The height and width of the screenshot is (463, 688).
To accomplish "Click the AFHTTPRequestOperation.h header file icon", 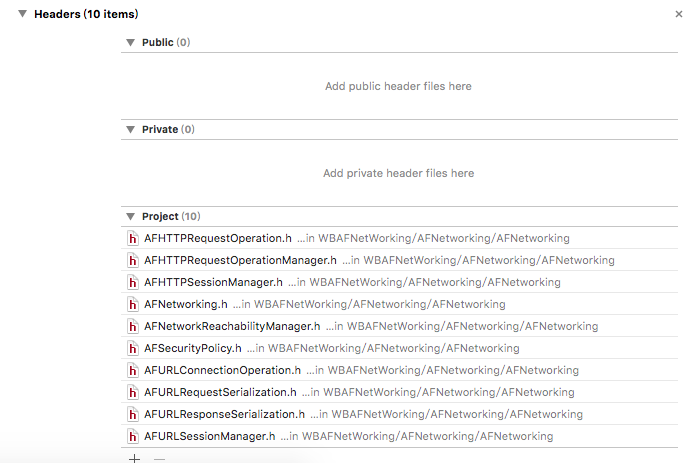I will (133, 238).
